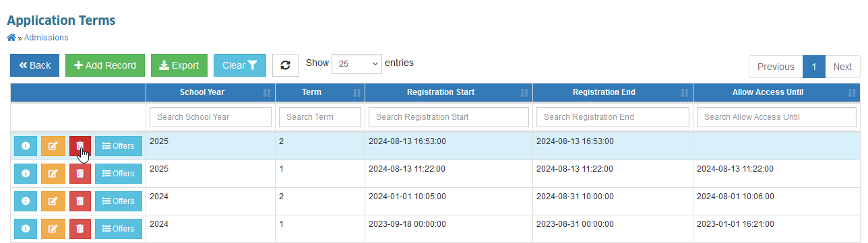Clear the applied filters
The image size is (868, 243).
click(240, 65)
